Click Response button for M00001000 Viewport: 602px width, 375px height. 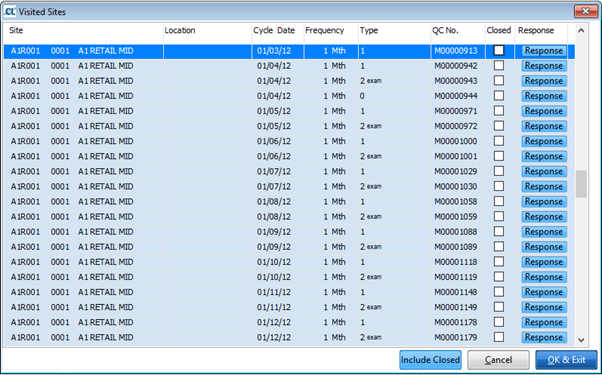coord(544,141)
